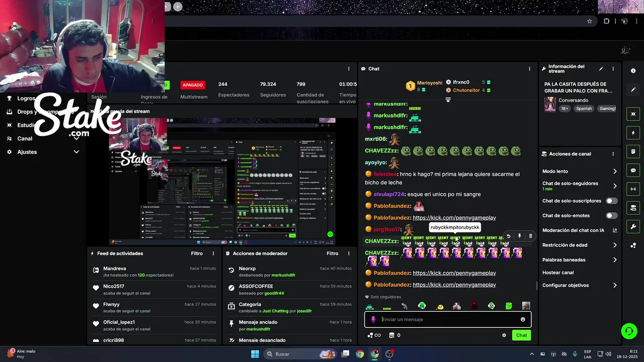644x362 pixels.
Task: Collapse the chat leaderboard expander
Action: pos(448,100)
